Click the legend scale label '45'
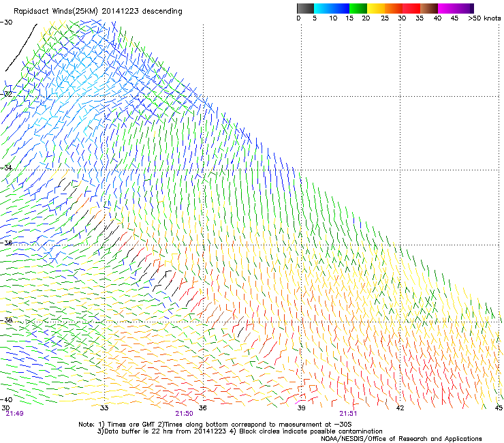The image size is (504, 443). point(454,18)
